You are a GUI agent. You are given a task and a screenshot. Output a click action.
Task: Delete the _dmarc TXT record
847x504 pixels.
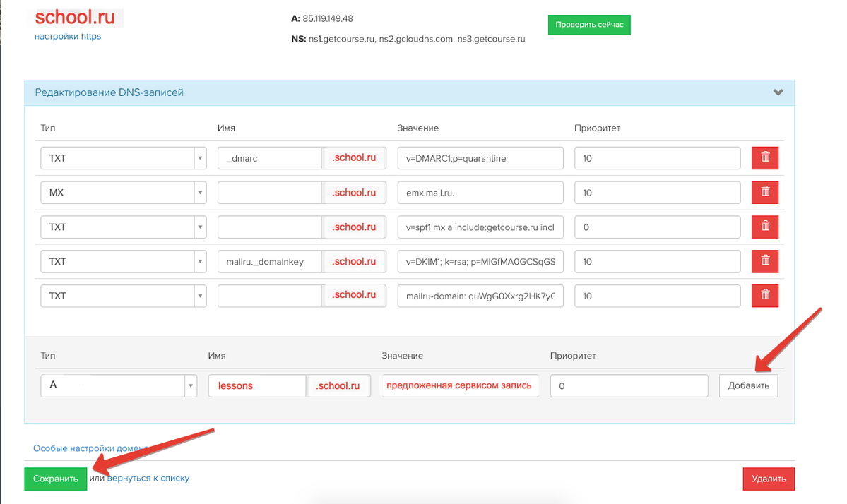pos(764,158)
